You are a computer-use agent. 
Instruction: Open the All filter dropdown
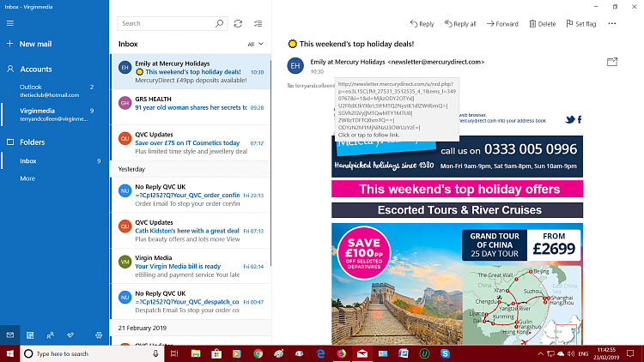[255, 44]
